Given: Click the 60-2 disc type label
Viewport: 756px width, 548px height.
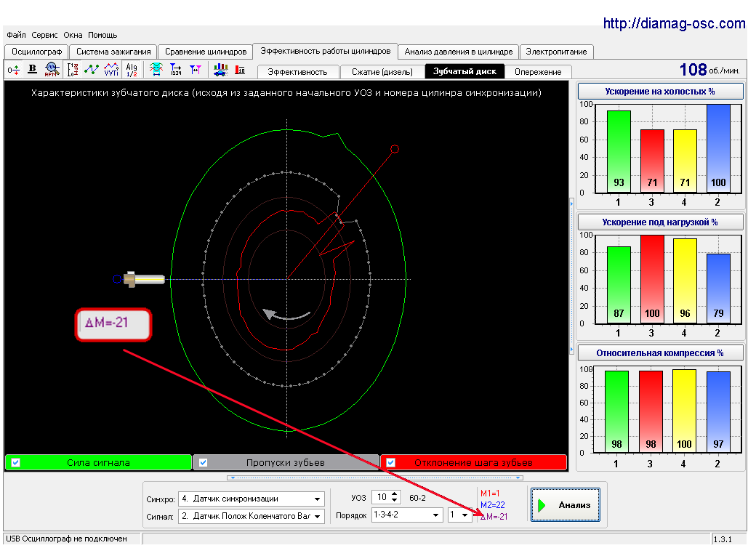Looking at the screenshot, I should 417,498.
